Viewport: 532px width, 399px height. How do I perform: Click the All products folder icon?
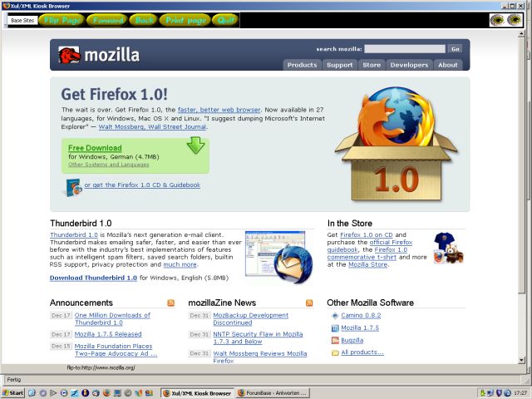335,352
